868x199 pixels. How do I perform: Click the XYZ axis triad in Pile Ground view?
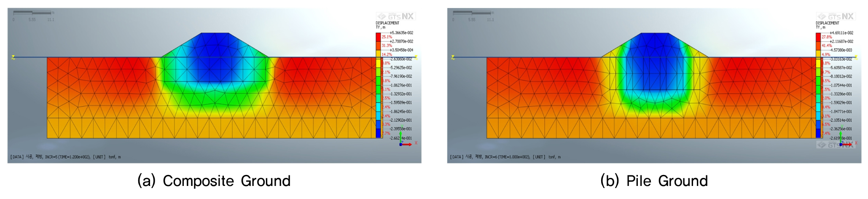point(844,142)
